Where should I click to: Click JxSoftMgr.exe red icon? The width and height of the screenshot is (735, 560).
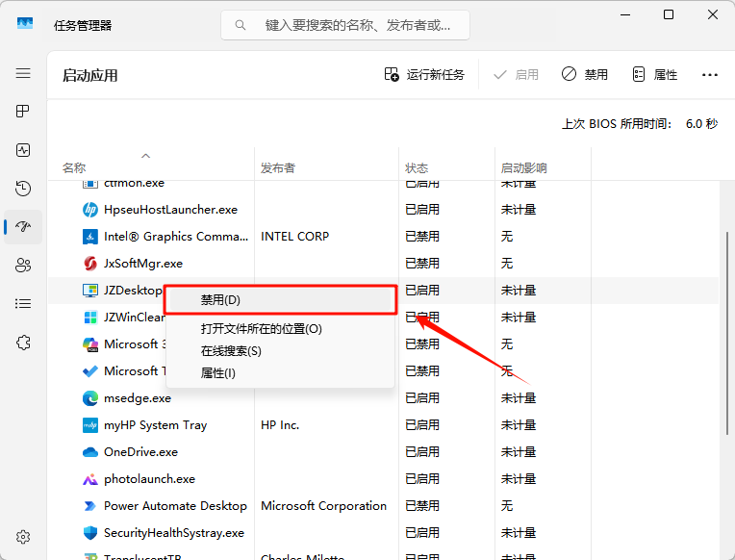(x=90, y=264)
